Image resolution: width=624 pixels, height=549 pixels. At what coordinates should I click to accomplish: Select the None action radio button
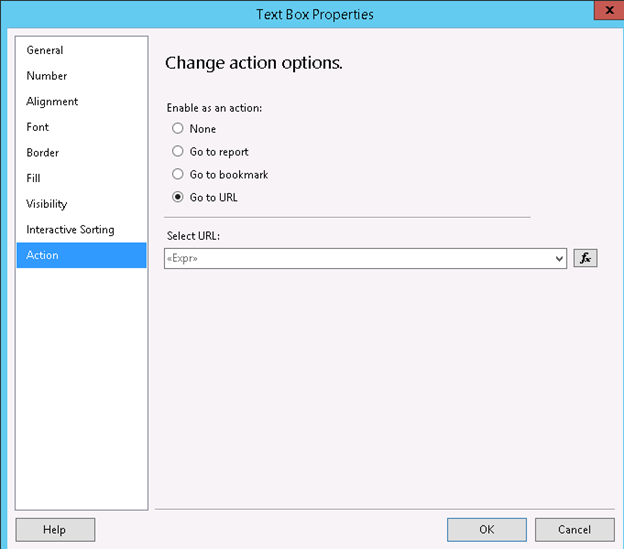point(178,129)
